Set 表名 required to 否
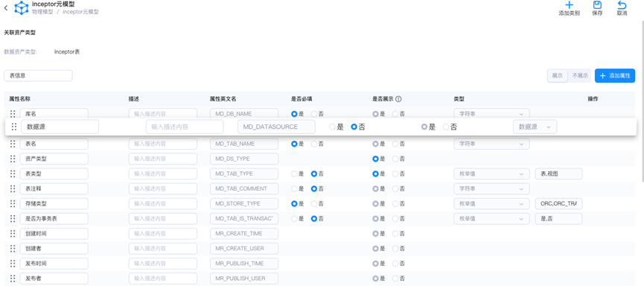This screenshot has height=286, width=644. (x=314, y=144)
